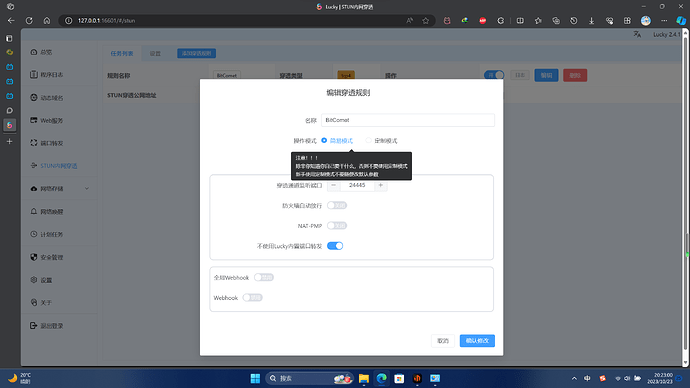Open the 总览 overview icon in sidebar
Image resolution: width=690 pixels, height=388 pixels.
click(34, 52)
